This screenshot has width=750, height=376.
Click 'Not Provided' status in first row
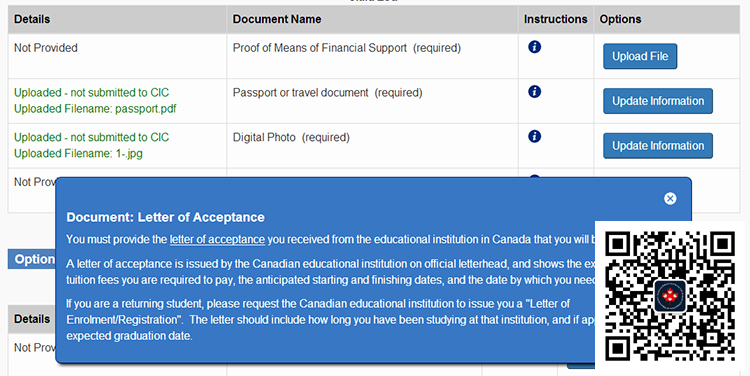click(x=45, y=48)
